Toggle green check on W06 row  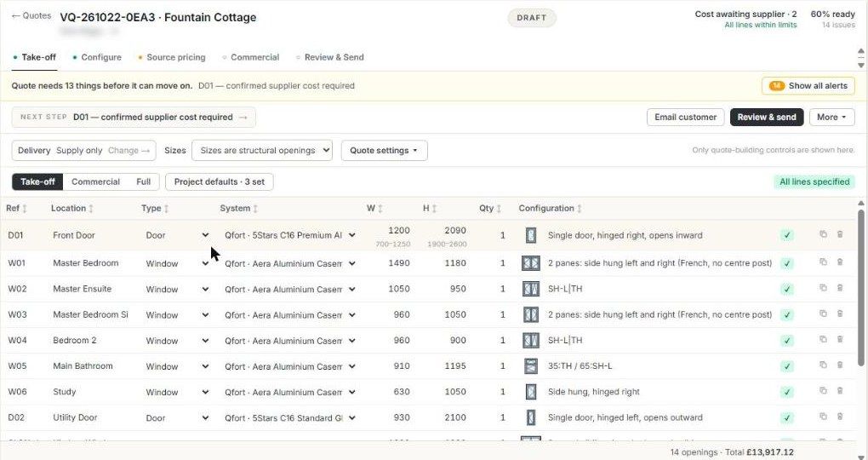click(x=786, y=392)
